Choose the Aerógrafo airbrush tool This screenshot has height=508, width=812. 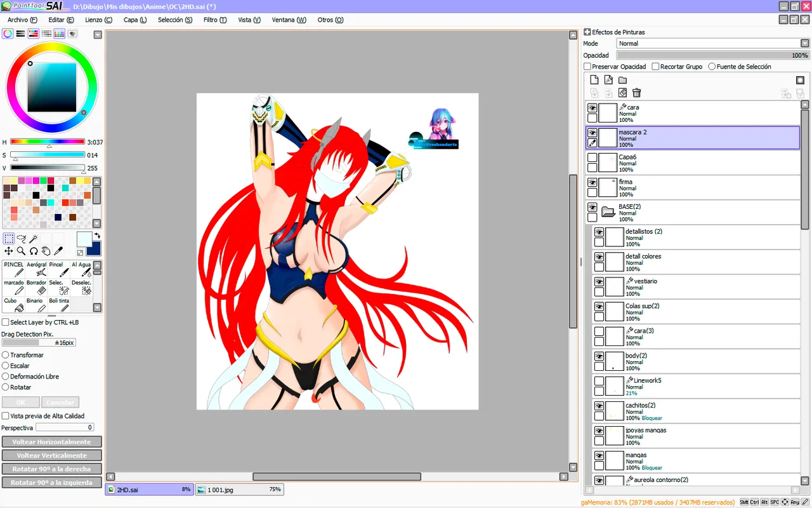(37, 269)
